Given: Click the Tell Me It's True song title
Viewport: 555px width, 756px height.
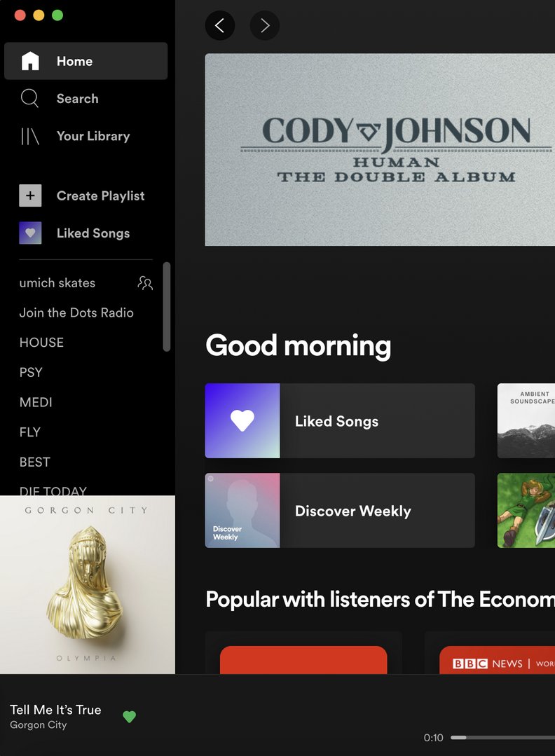Looking at the screenshot, I should point(55,710).
